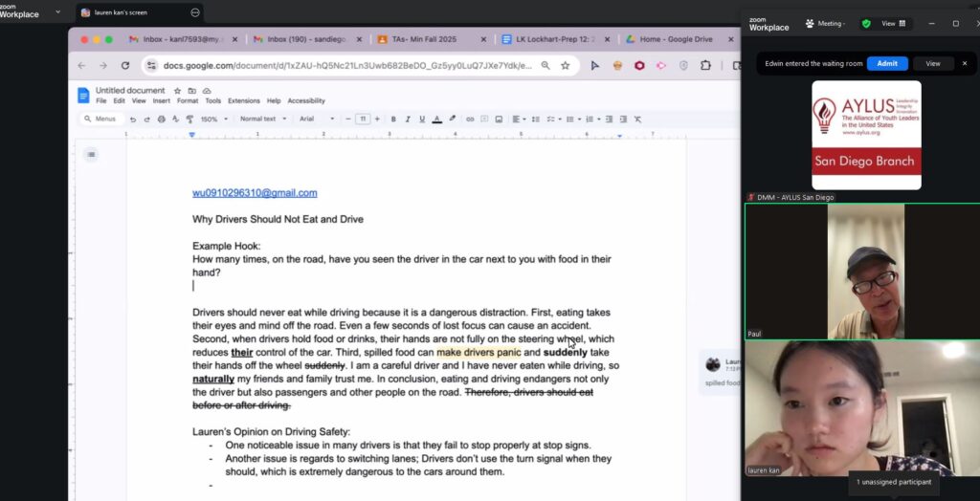Admit Edwin from the waiting room

pyautogui.click(x=886, y=63)
